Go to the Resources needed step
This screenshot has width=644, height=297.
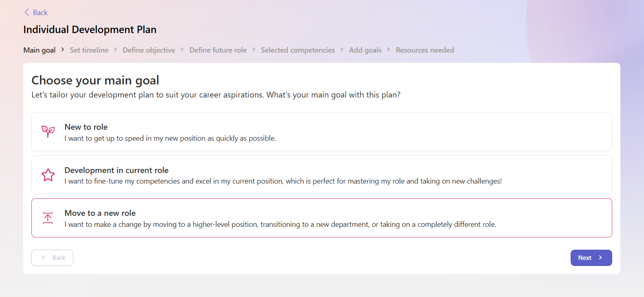click(x=425, y=50)
